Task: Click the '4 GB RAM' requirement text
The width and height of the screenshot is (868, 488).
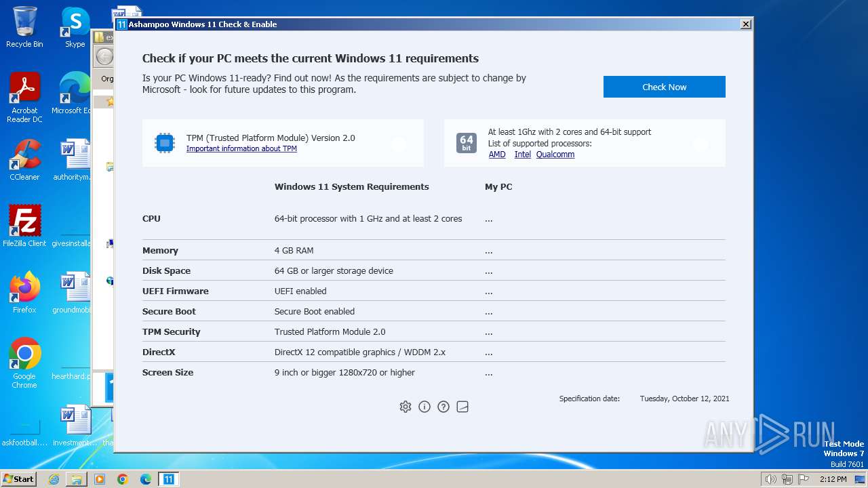Action: click(x=294, y=251)
